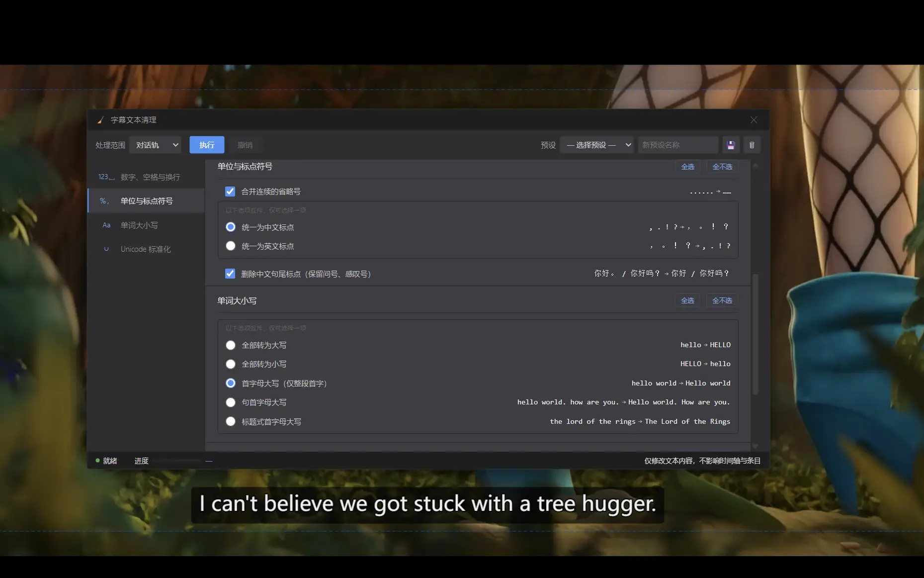The image size is (924, 578).
Task: Click the example text "hello → HELLO"
Action: point(705,345)
